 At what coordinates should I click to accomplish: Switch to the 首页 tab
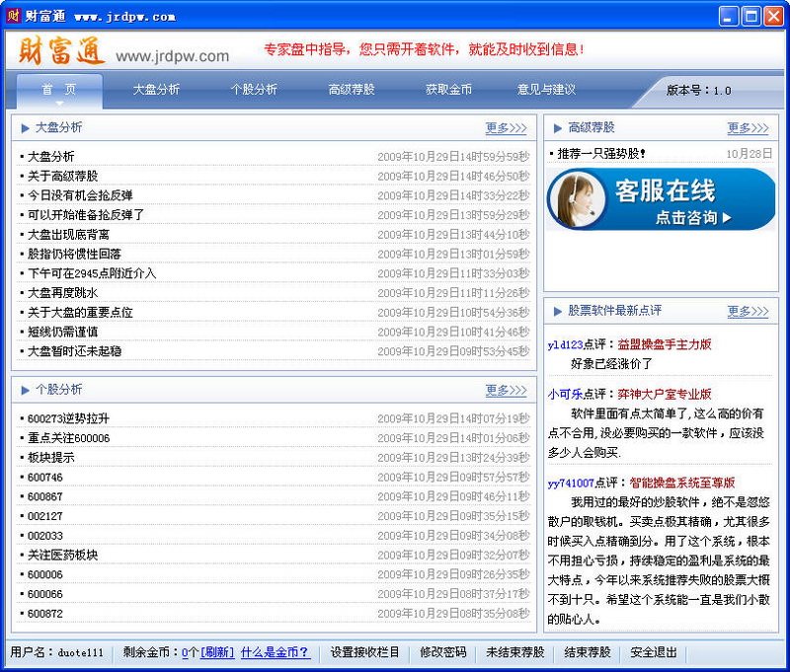(59, 90)
